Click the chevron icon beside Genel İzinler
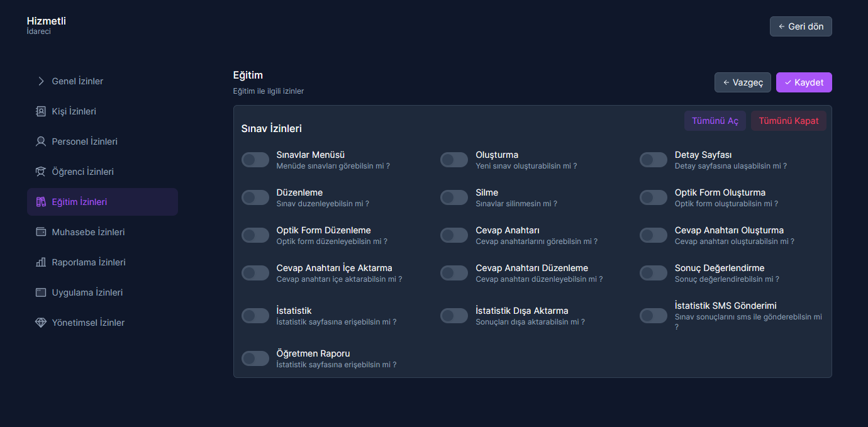The height and width of the screenshot is (427, 868). point(41,81)
